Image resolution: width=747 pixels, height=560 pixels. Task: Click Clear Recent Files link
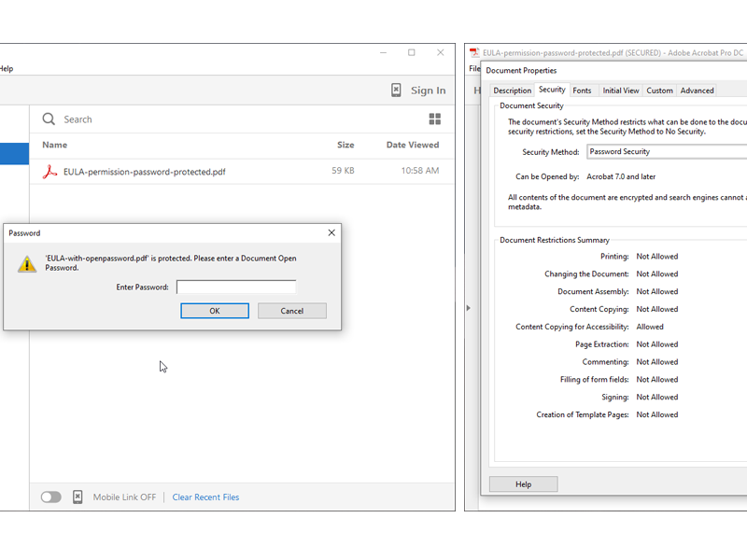click(205, 497)
